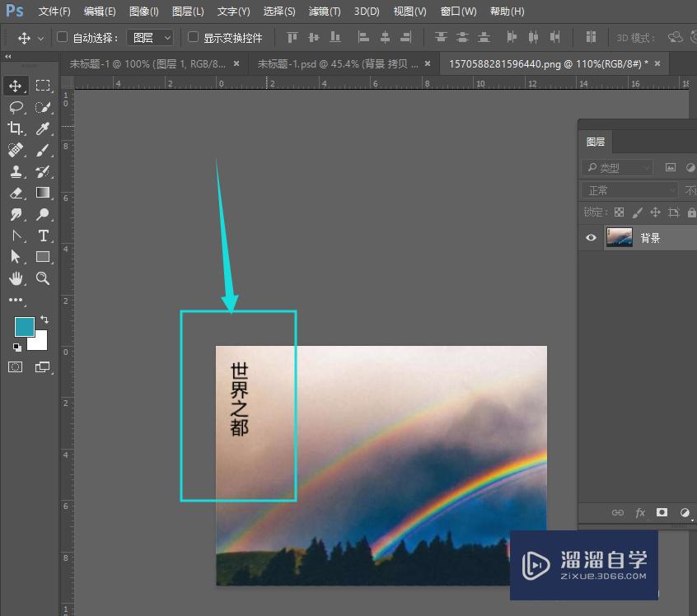Choose the Horizontal Type tool
The image size is (697, 616).
(x=43, y=236)
